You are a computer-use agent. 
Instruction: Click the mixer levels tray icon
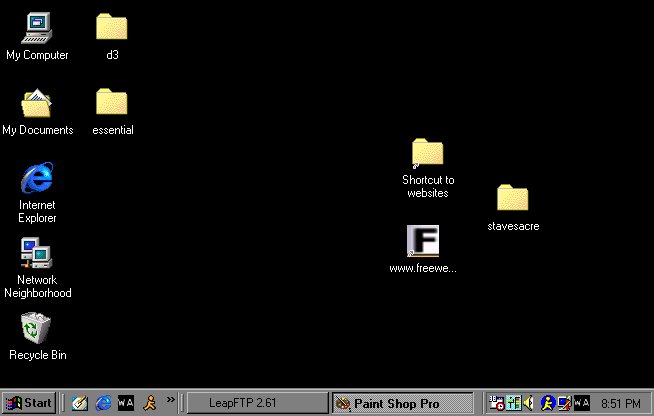click(x=513, y=403)
